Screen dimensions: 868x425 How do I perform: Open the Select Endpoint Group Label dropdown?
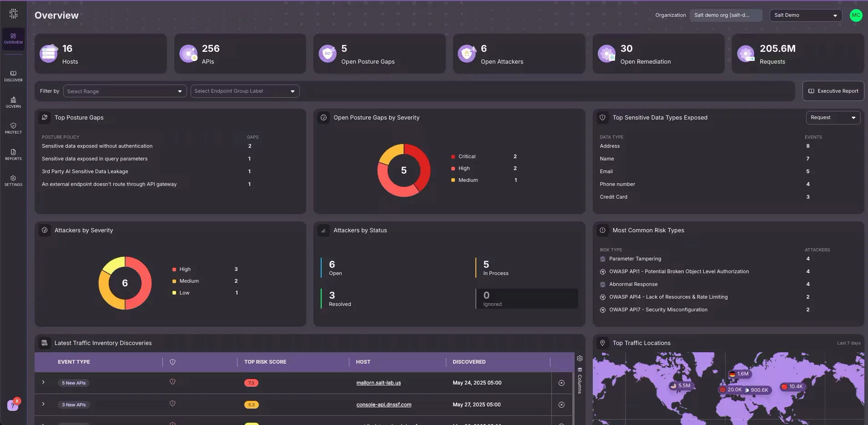tap(245, 91)
